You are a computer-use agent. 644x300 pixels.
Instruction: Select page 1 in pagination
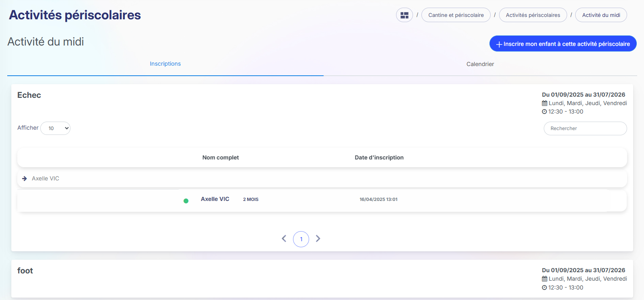point(301,239)
